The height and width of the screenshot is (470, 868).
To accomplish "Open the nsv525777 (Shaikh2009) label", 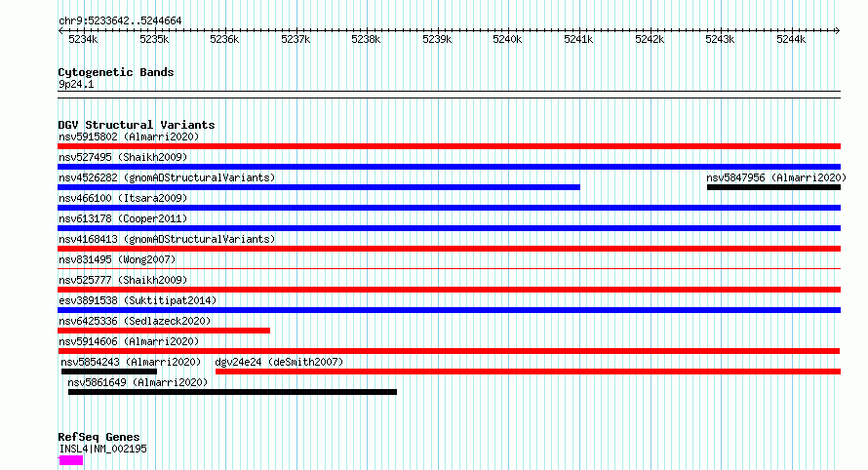I will pyautogui.click(x=123, y=280).
